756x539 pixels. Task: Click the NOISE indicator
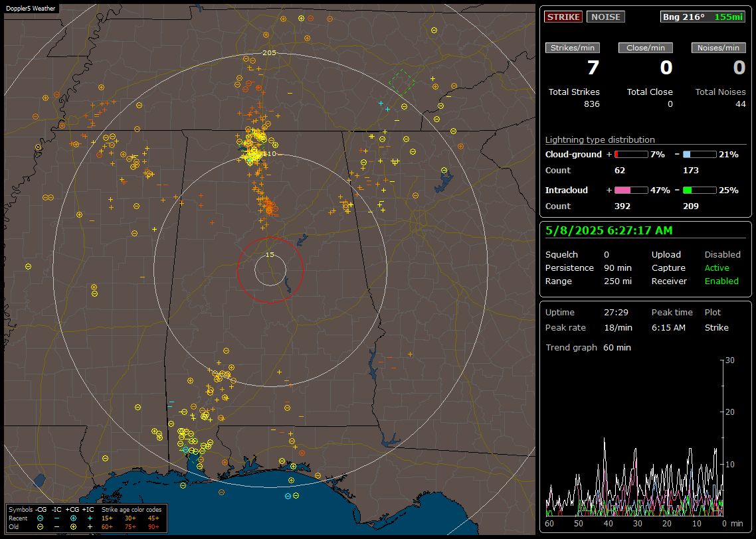coord(606,17)
